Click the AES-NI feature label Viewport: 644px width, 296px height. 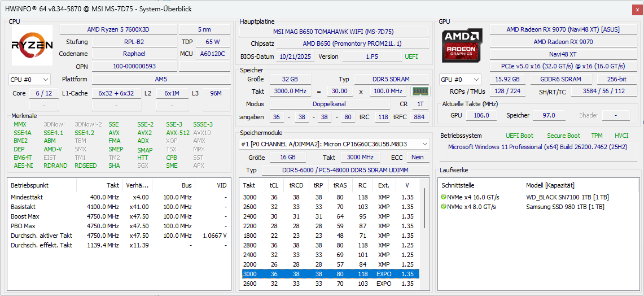tap(23, 166)
